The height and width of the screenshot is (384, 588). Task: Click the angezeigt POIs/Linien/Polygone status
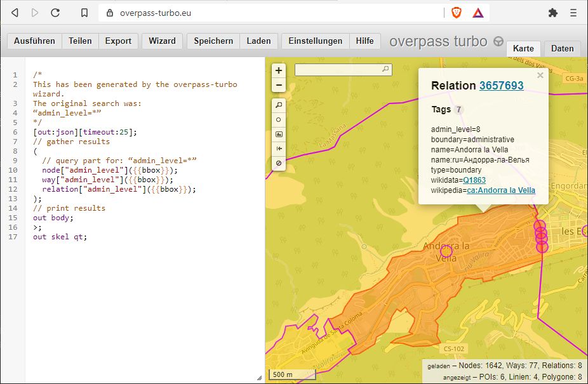point(512,377)
